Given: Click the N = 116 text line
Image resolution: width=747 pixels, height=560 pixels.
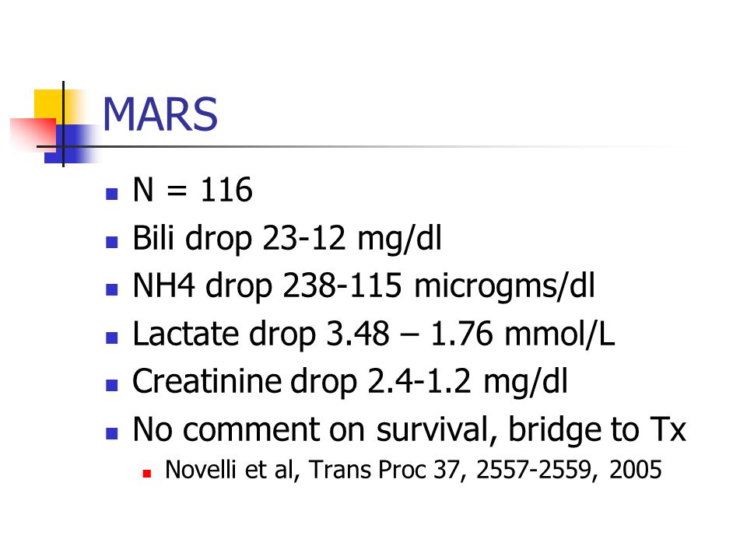Looking at the screenshot, I should (x=192, y=190).
